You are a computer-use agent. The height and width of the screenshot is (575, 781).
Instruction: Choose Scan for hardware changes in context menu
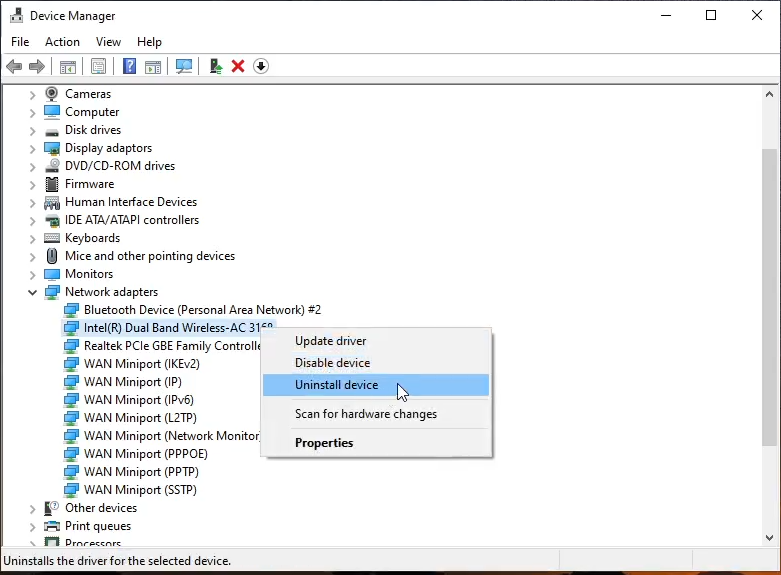tap(376, 414)
